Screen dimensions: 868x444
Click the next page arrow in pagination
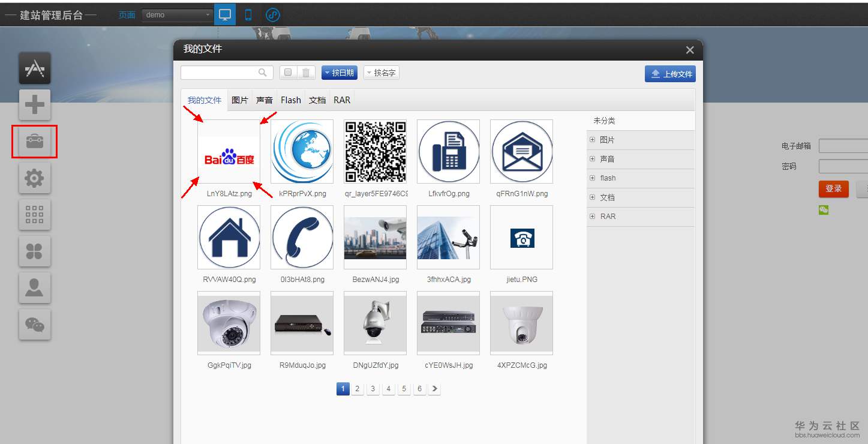435,389
